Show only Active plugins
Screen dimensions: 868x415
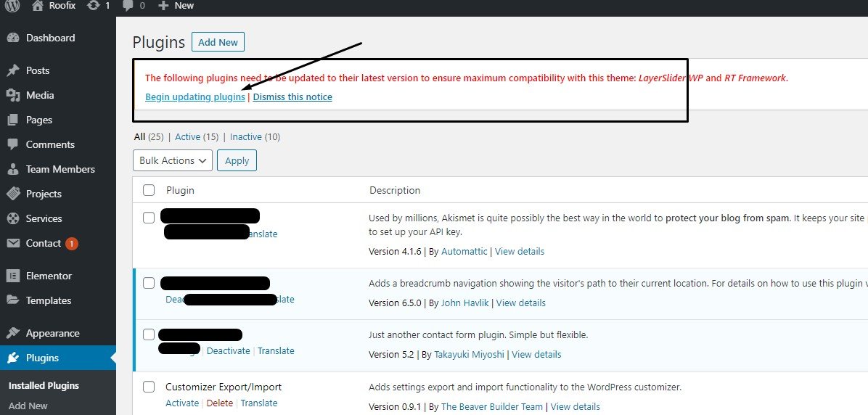[x=187, y=136]
